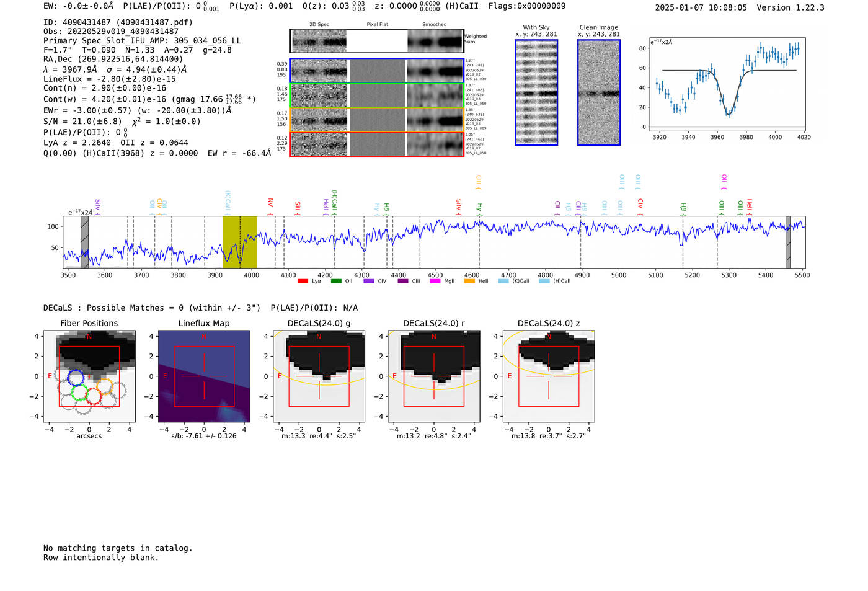Screen dimensions: 868x591
Task: Select the DECaLS z band image
Action: [548, 376]
